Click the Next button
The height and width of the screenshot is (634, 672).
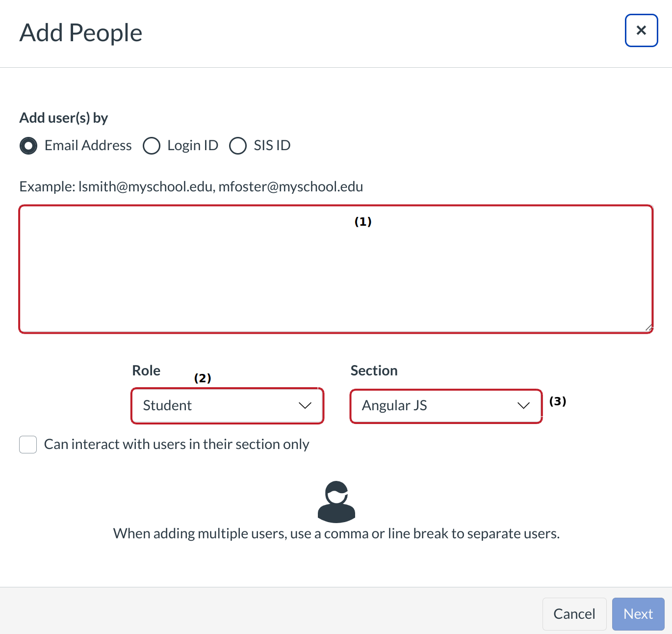point(638,614)
